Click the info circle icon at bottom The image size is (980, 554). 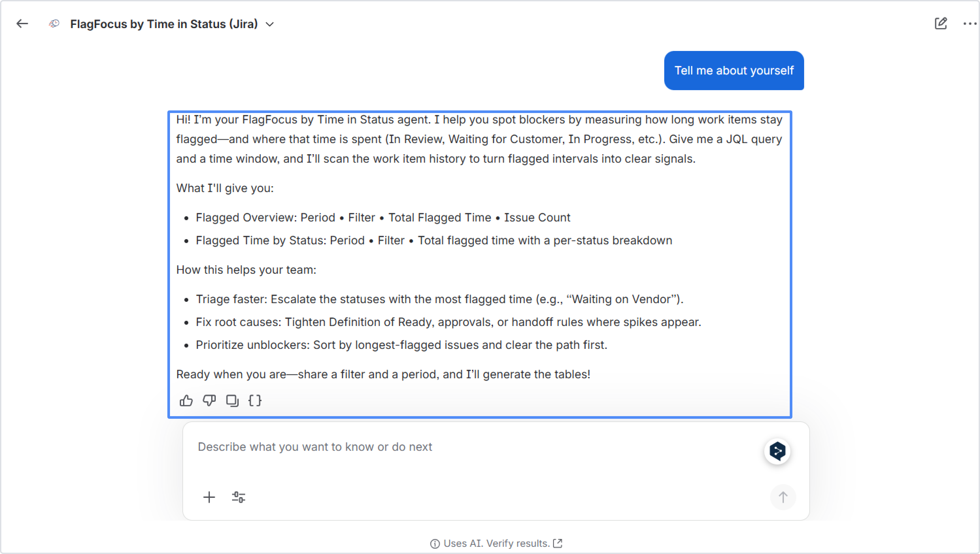pyautogui.click(x=435, y=544)
